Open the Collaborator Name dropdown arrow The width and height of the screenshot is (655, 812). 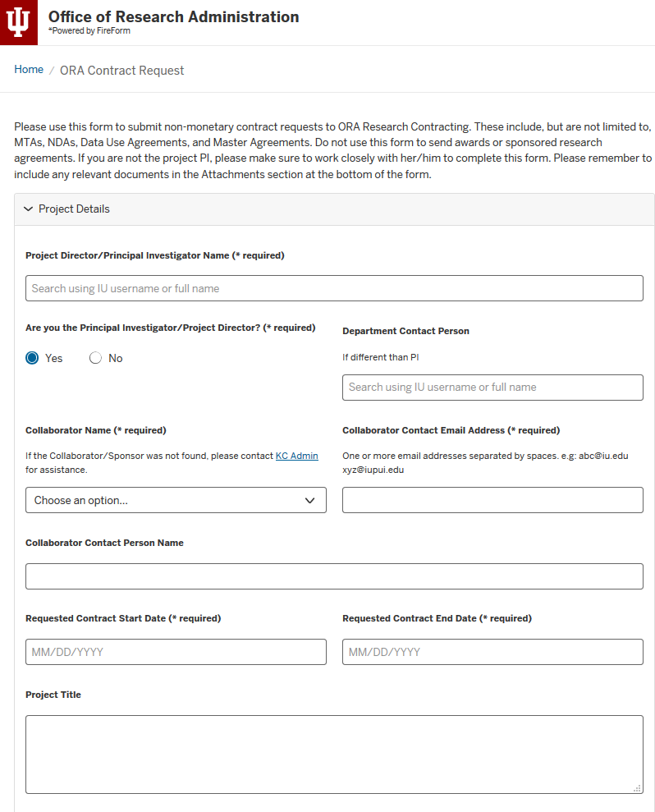tap(309, 500)
